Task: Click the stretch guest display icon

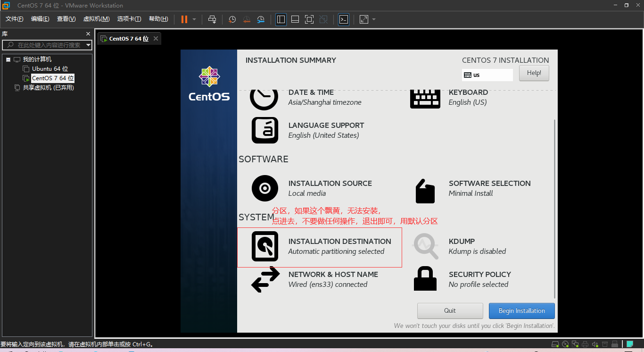Action: (364, 19)
